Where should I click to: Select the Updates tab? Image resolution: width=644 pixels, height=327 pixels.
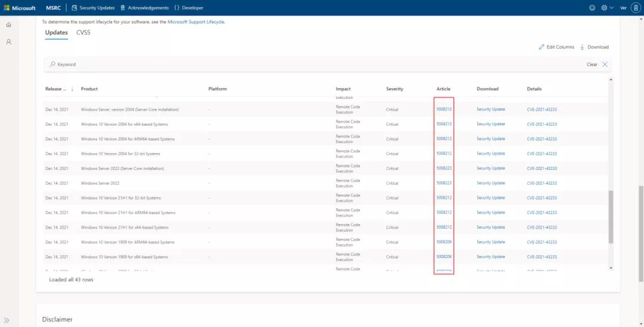[x=56, y=32]
